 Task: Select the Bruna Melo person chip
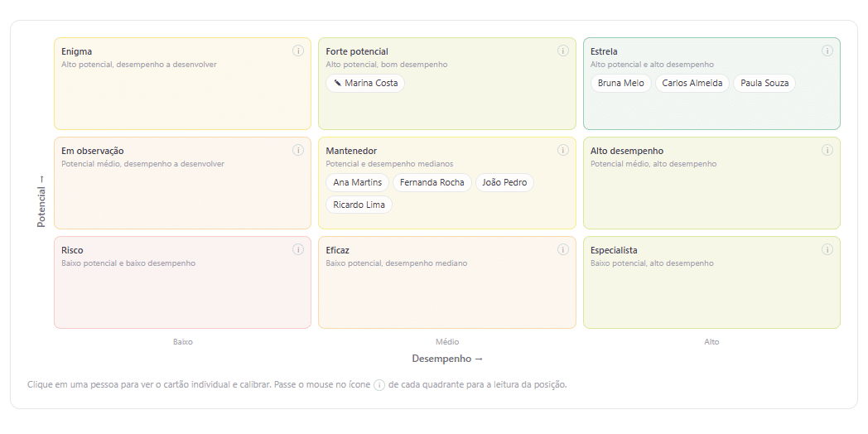[x=621, y=83]
